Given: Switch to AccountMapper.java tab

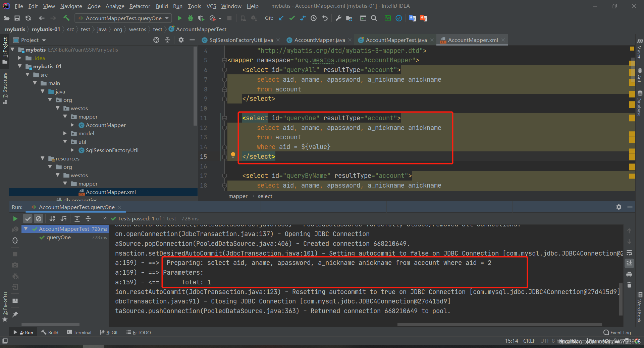Looking at the screenshot, I should (x=319, y=40).
